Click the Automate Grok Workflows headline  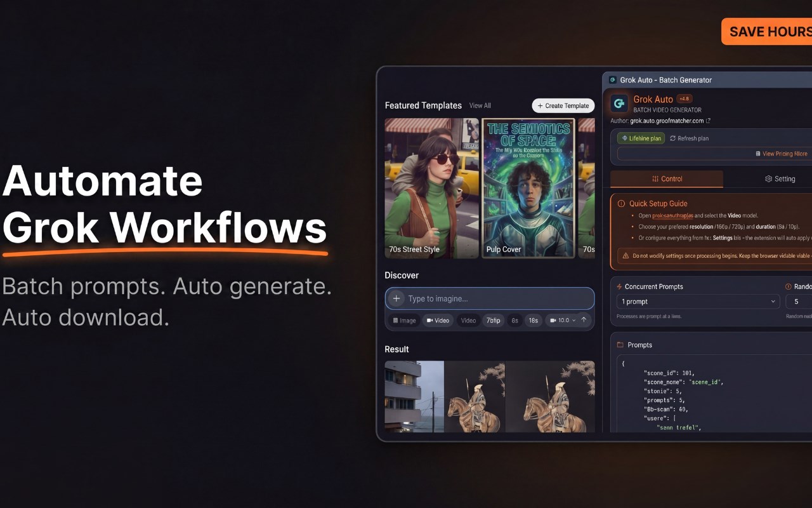coord(165,203)
